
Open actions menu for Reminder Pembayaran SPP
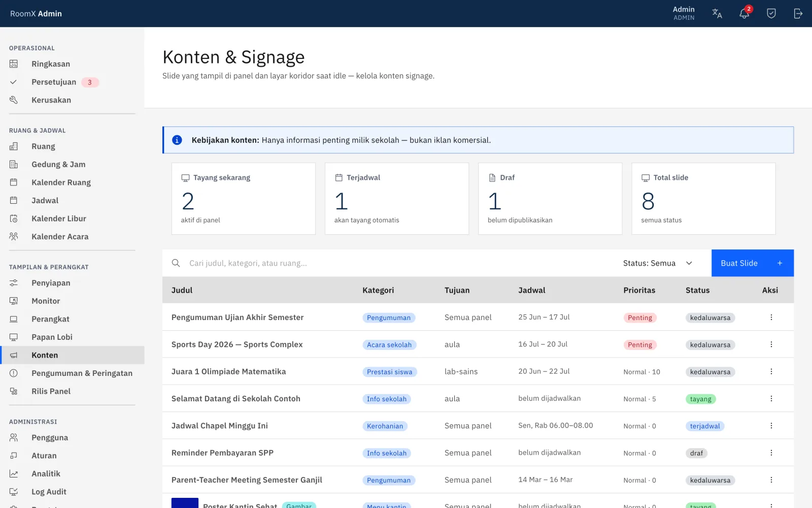tap(771, 453)
